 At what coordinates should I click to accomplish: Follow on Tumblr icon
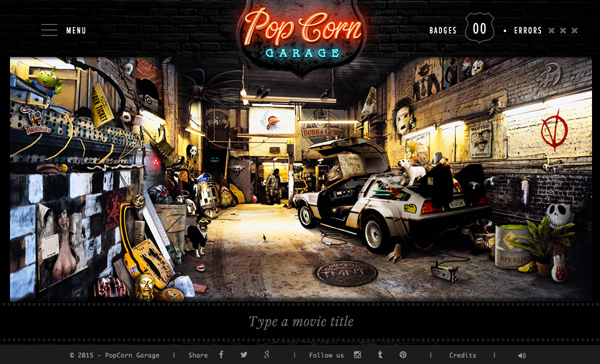(380, 355)
